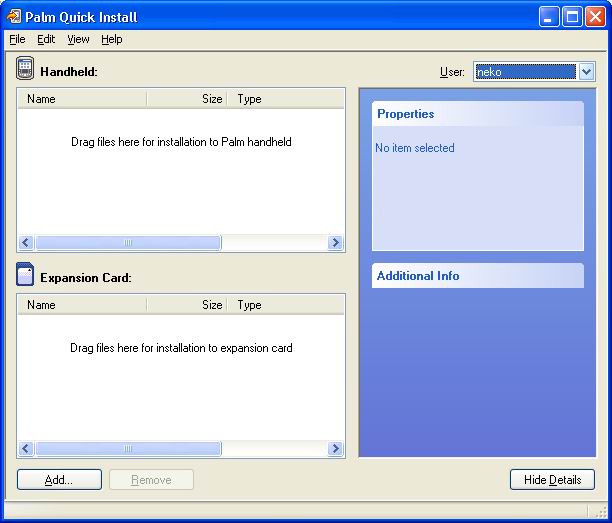612x523 pixels.
Task: Click the 'No item selected' text
Action: tap(415, 148)
